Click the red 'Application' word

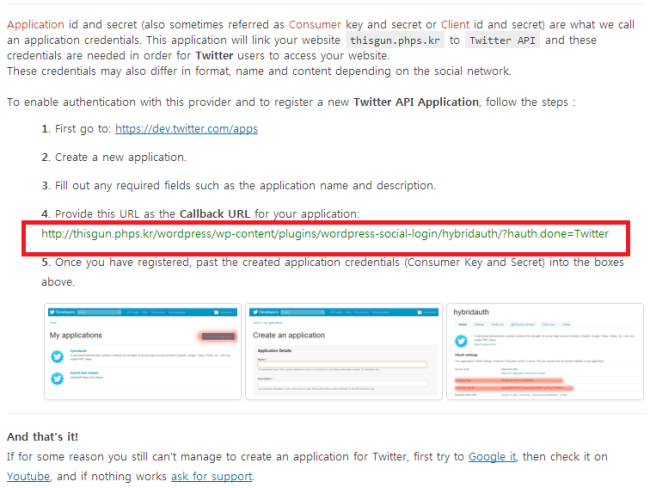click(36, 25)
